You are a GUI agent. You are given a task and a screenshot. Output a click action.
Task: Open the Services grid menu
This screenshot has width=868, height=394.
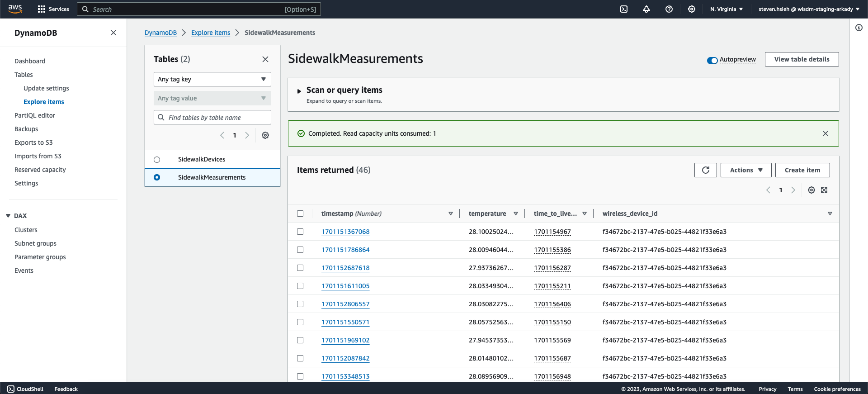pyautogui.click(x=53, y=9)
